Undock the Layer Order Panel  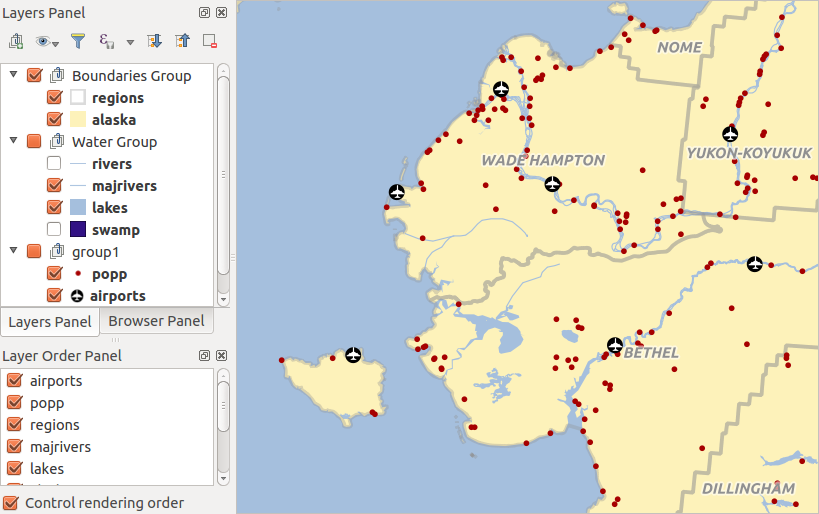tap(204, 356)
